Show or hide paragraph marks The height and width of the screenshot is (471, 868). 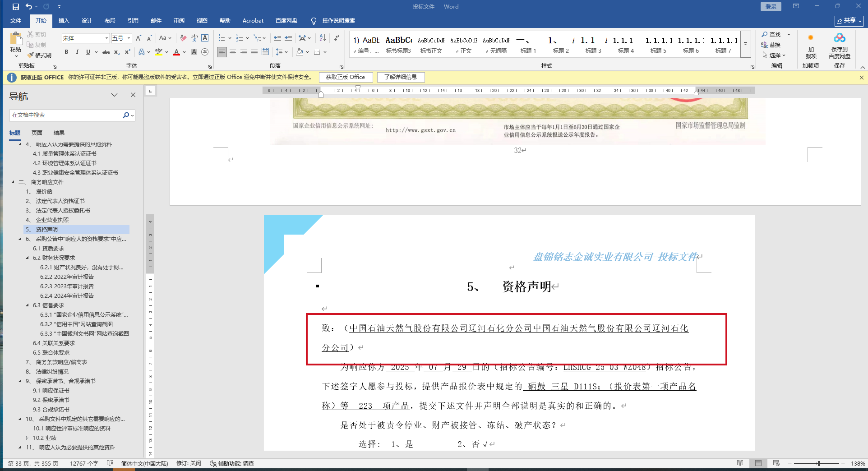point(337,38)
